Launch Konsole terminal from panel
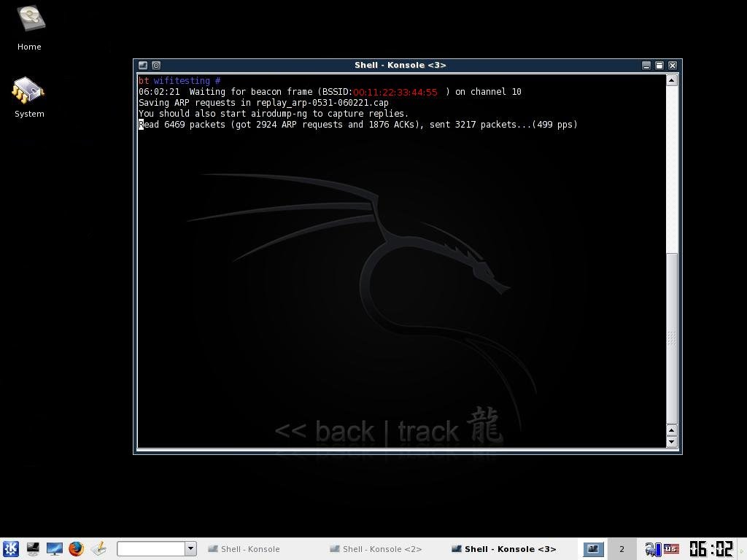747x560 pixels. point(33,548)
